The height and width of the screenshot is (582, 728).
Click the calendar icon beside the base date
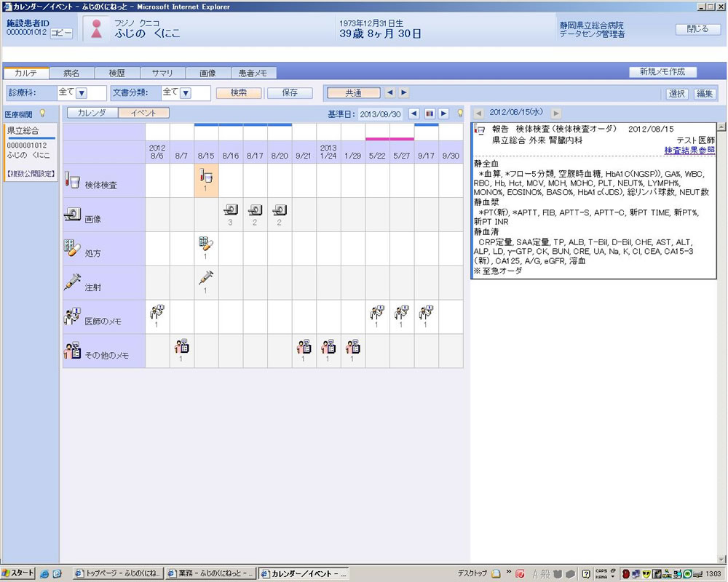click(x=430, y=113)
